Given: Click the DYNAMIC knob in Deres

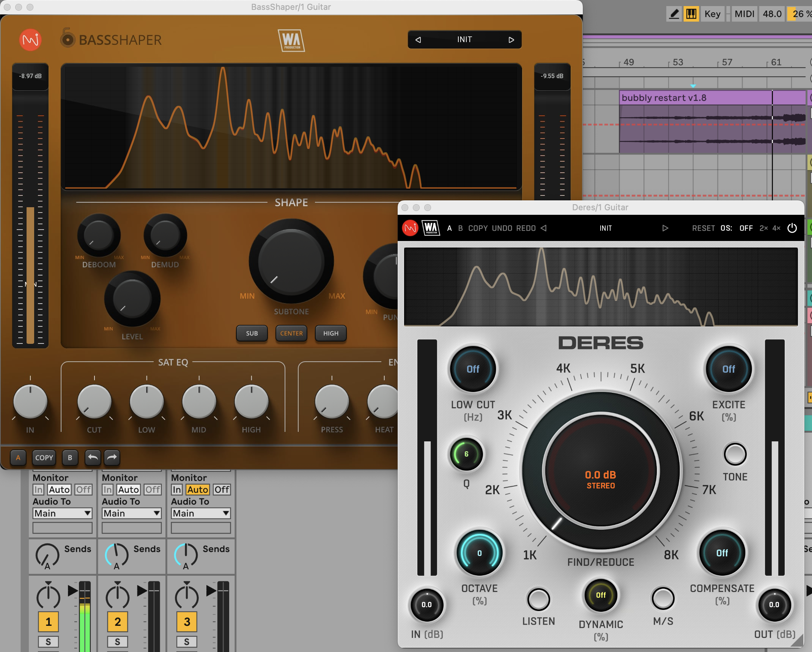Looking at the screenshot, I should point(601,595).
